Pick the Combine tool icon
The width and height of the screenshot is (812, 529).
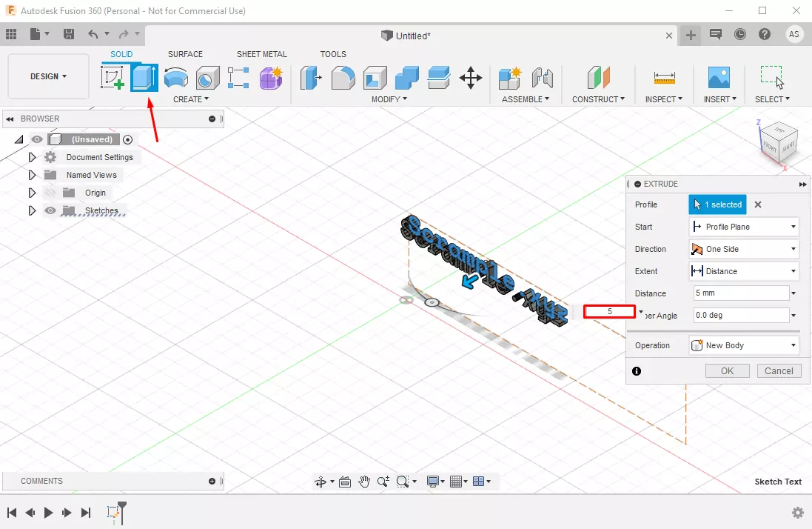(x=407, y=78)
